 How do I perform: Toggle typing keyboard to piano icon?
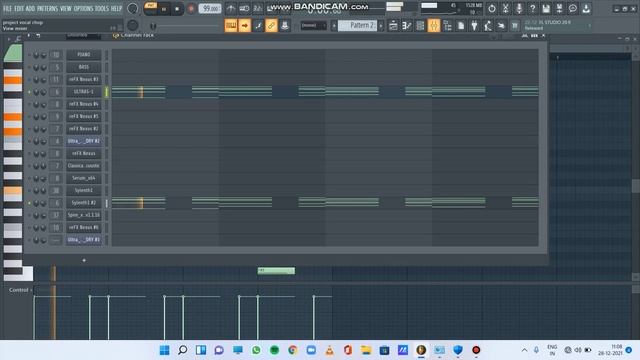click(x=231, y=26)
